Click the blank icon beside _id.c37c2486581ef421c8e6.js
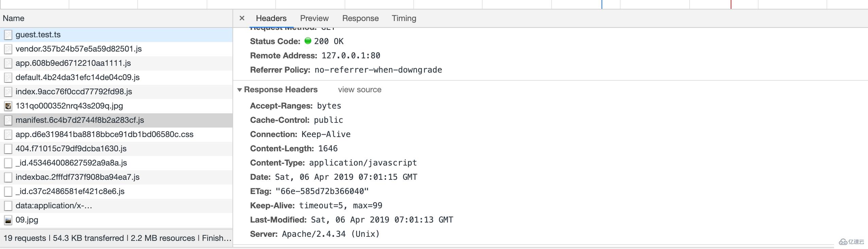868x249 pixels. (8, 192)
